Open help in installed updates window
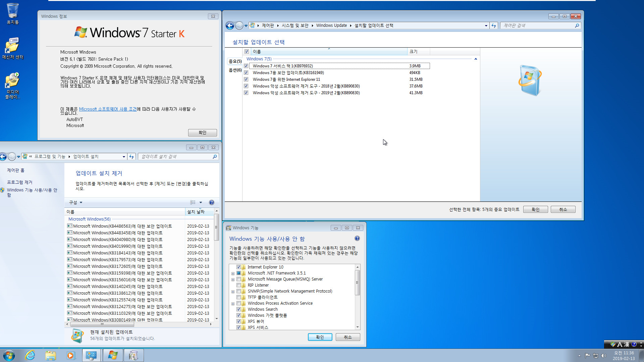The height and width of the screenshot is (362, 644). (x=212, y=202)
